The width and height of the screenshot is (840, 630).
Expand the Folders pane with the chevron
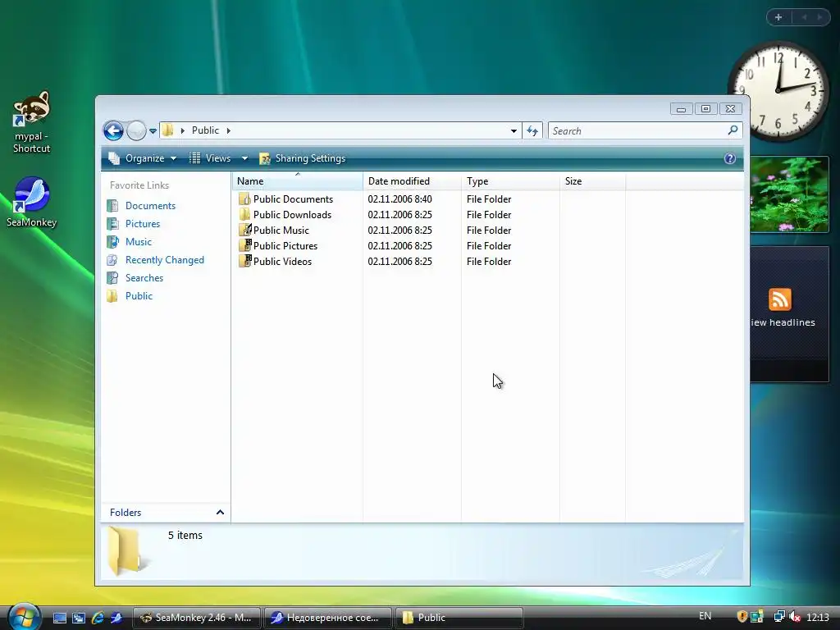220,513
